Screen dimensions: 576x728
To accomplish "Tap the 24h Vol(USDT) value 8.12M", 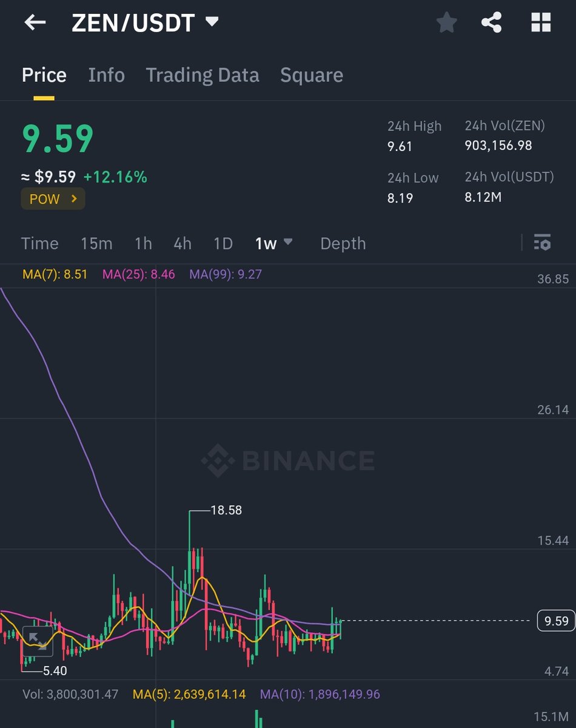I will (x=483, y=197).
